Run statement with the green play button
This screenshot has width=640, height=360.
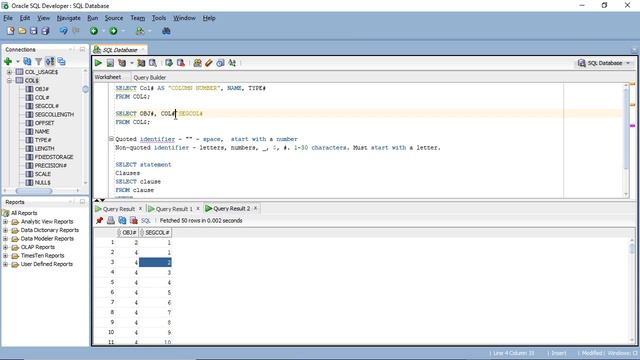point(98,63)
